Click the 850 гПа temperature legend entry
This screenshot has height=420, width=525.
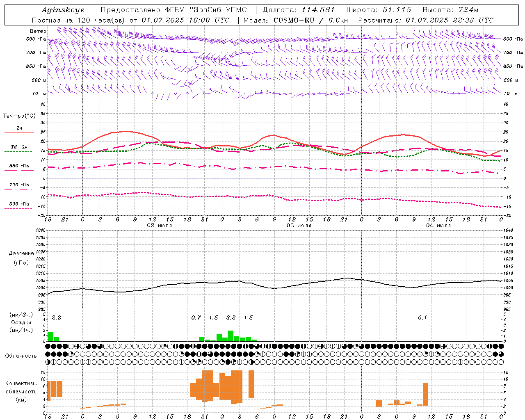click(x=19, y=166)
